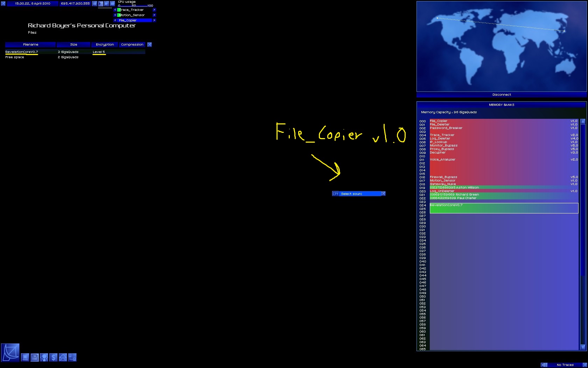Select the Paul Chafer data file

(x=504, y=198)
